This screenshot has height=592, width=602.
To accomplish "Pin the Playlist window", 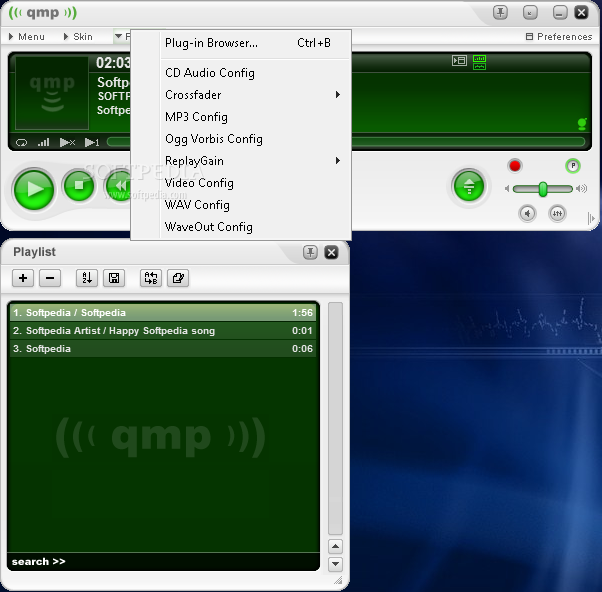I will (x=310, y=252).
